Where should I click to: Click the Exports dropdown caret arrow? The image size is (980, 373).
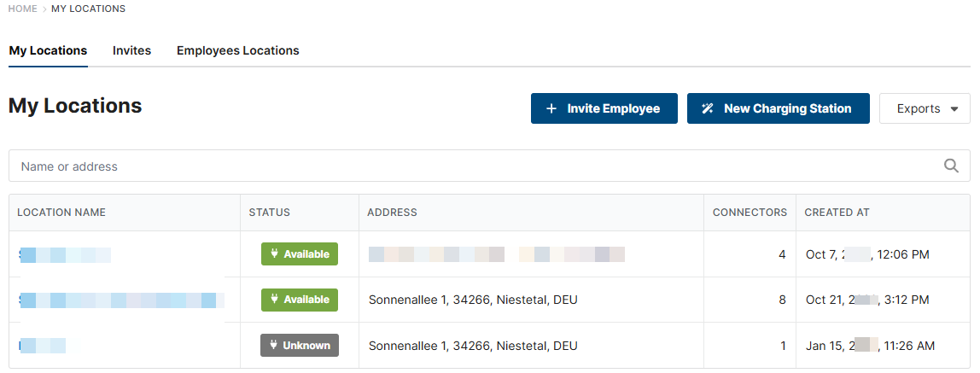pos(954,109)
